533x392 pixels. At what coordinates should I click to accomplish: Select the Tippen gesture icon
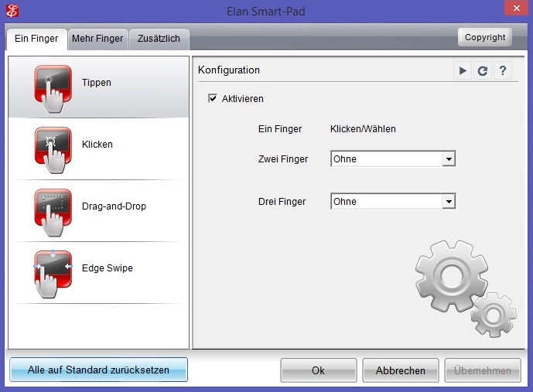tap(53, 89)
